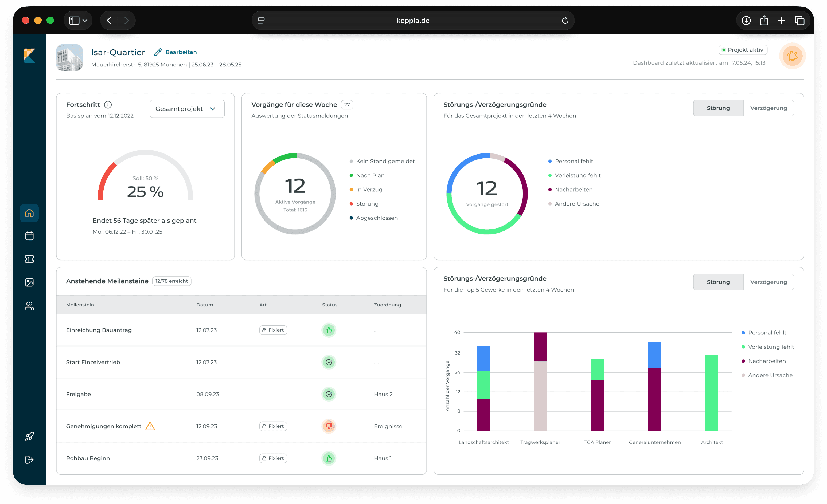The width and height of the screenshot is (827, 504).
Task: Expand the browser sidebar chevron menu
Action: [x=85, y=21]
